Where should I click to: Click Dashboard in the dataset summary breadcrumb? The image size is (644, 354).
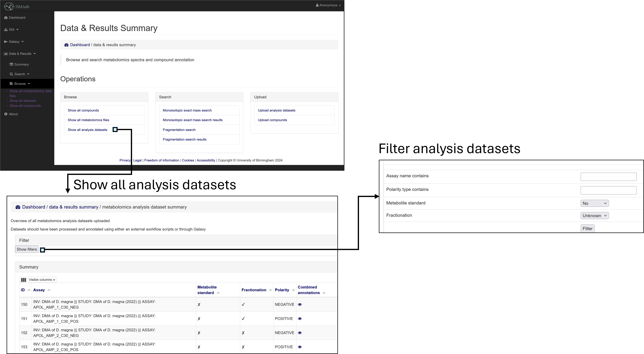tap(34, 207)
